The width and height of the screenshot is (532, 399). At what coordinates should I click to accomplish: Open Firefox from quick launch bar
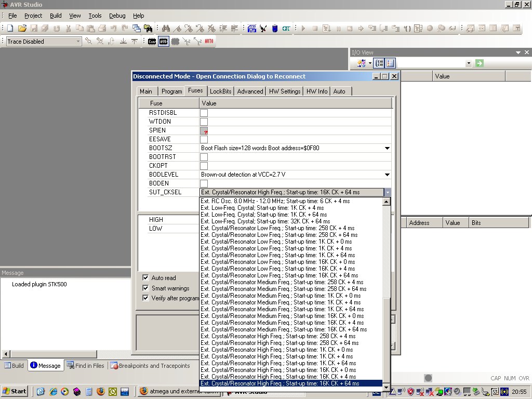point(101,392)
